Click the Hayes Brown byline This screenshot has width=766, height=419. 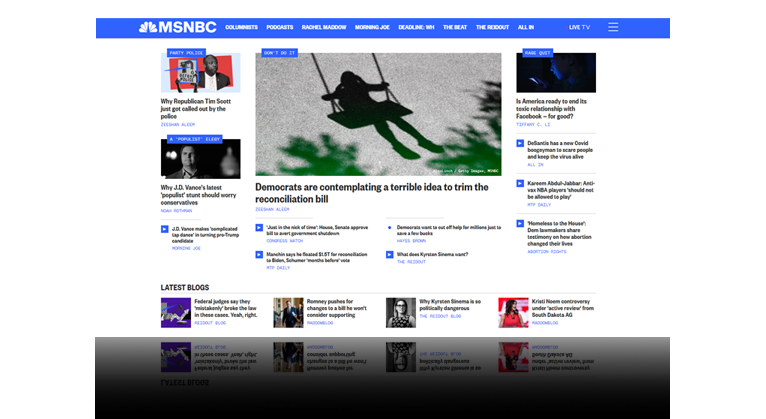click(x=411, y=241)
